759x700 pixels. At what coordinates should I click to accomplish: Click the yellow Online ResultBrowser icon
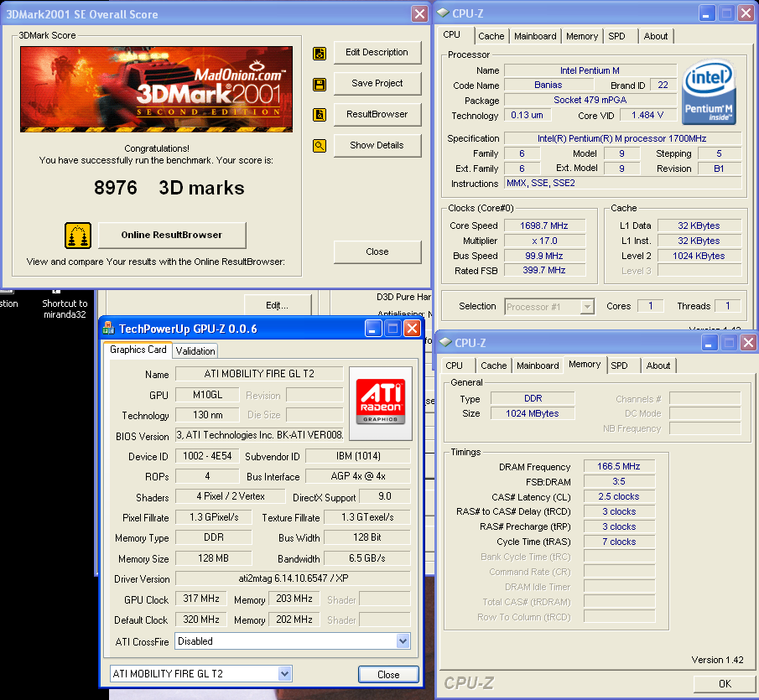(78, 236)
